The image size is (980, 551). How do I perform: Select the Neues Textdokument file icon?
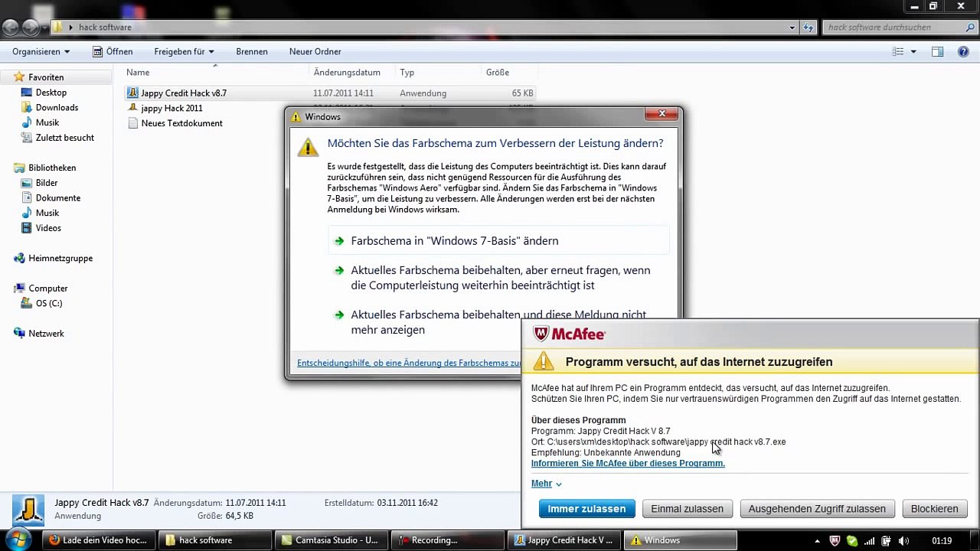pos(132,123)
